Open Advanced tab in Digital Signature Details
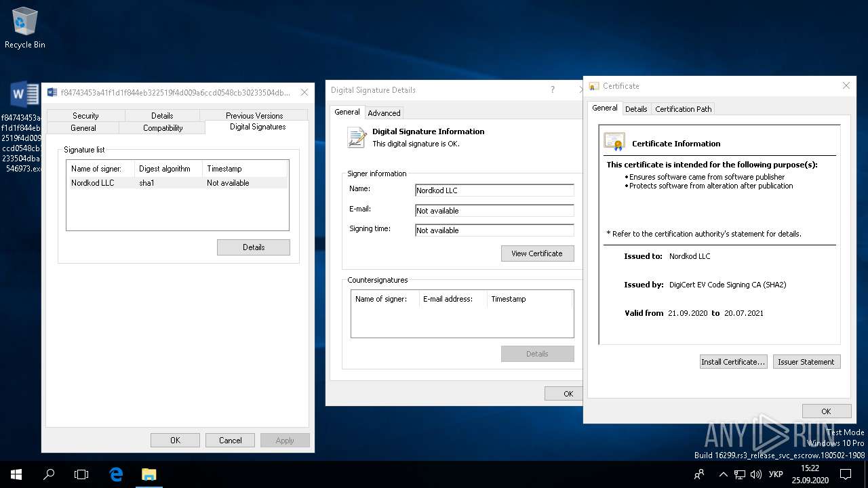Image resolution: width=868 pixels, height=488 pixels. 384,113
